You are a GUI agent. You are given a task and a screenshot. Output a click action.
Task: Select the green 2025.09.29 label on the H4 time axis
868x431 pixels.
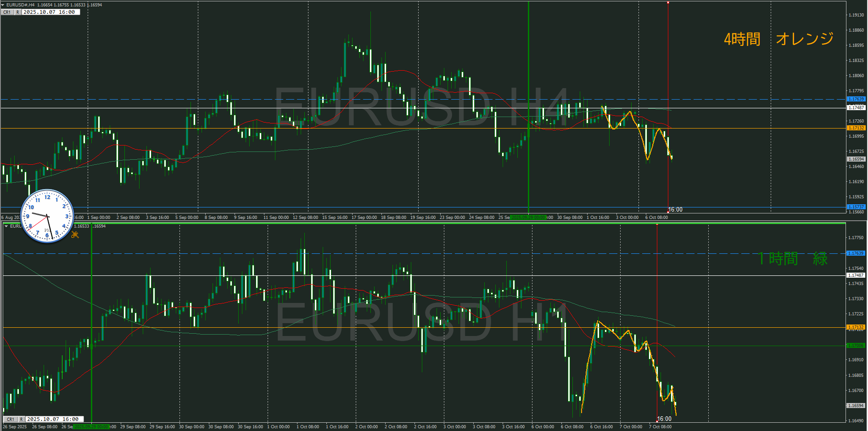pyautogui.click(x=528, y=218)
